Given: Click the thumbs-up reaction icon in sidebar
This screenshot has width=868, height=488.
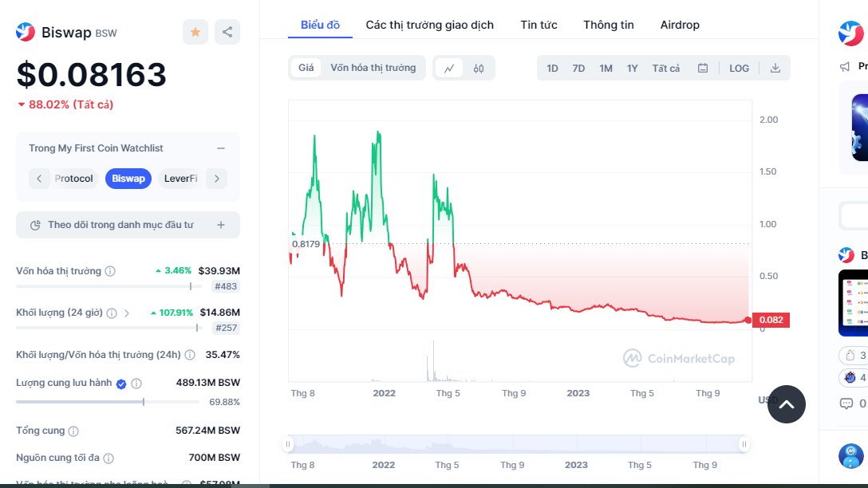Looking at the screenshot, I should point(850,355).
